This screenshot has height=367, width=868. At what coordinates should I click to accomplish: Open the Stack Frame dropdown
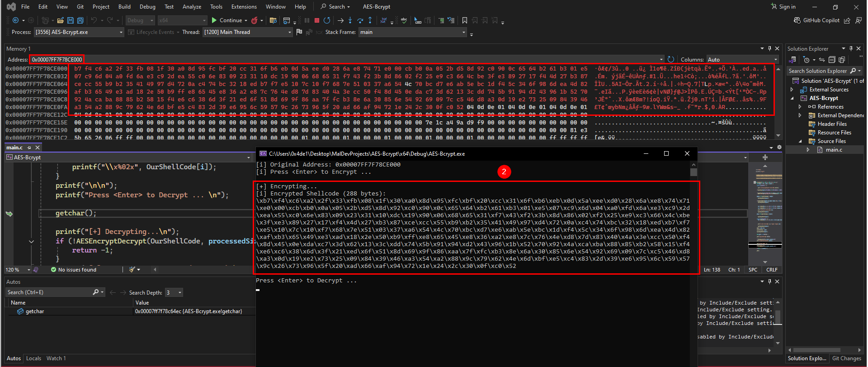click(413, 32)
